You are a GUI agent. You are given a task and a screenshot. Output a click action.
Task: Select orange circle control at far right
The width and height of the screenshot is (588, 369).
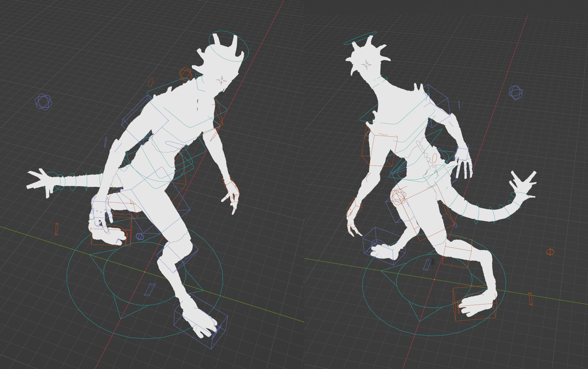[x=550, y=252]
